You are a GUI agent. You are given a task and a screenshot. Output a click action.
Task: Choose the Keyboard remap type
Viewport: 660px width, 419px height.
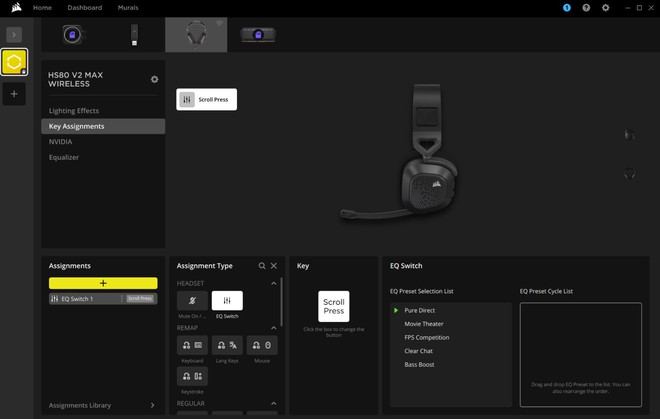pyautogui.click(x=192, y=345)
